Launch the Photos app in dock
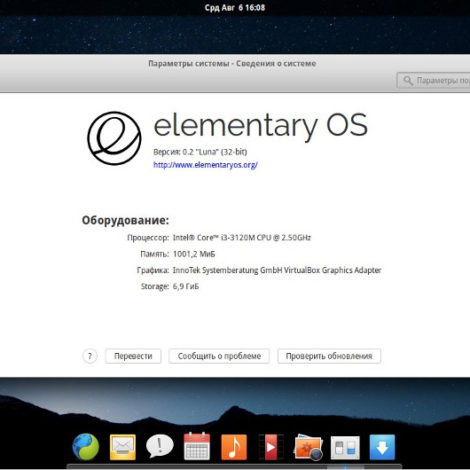 tap(308, 447)
